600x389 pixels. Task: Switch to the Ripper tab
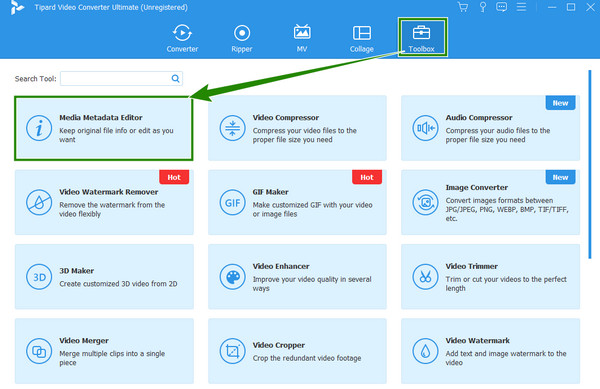(x=242, y=38)
